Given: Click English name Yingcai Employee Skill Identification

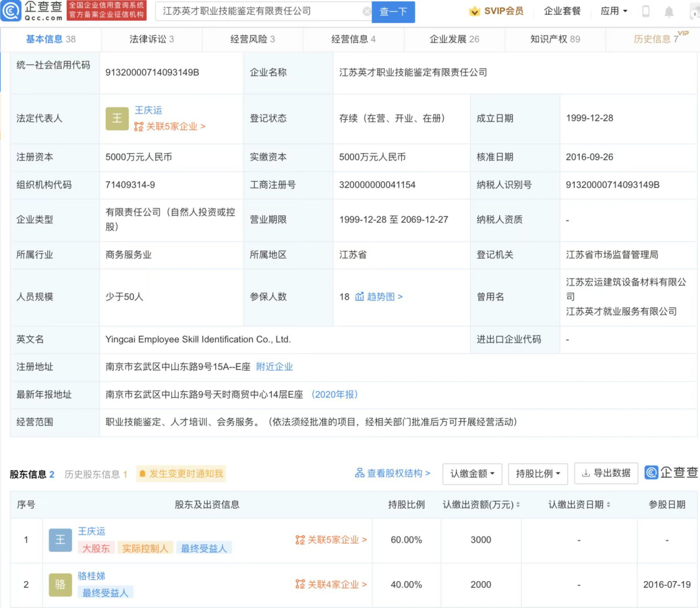Looking at the screenshot, I should (x=198, y=339).
